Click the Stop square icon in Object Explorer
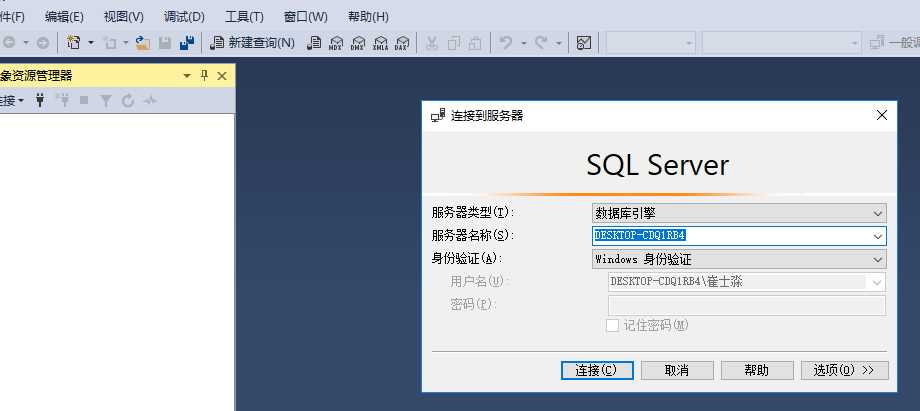920x411 pixels. pos(84,100)
